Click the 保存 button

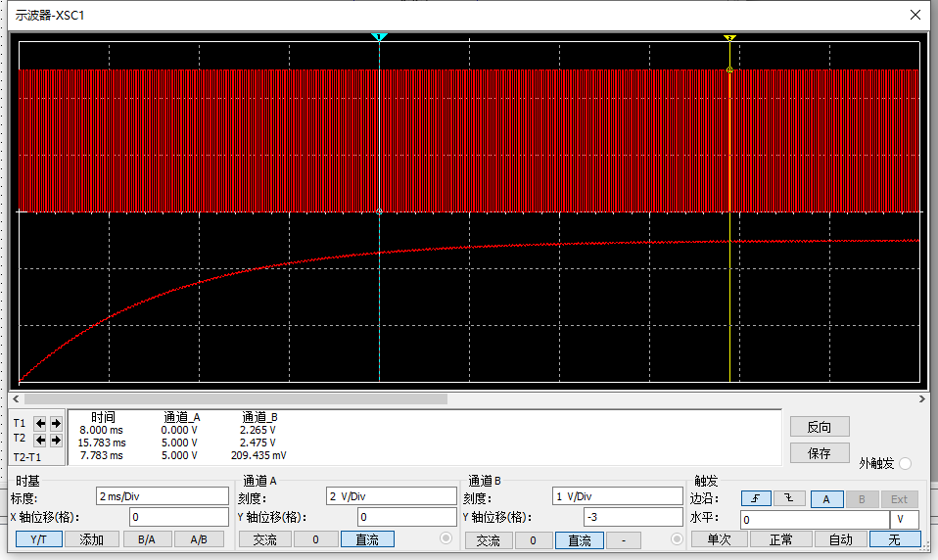point(820,453)
